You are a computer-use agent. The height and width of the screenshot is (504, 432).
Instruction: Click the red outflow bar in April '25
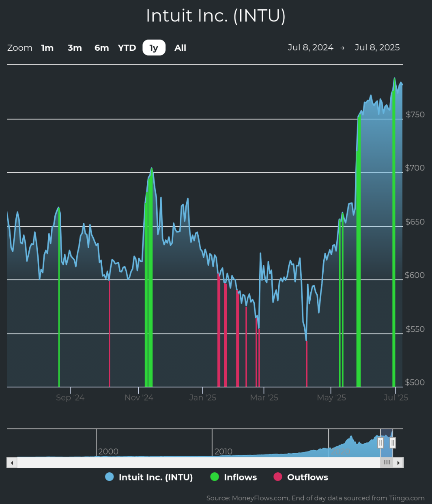pos(306,364)
